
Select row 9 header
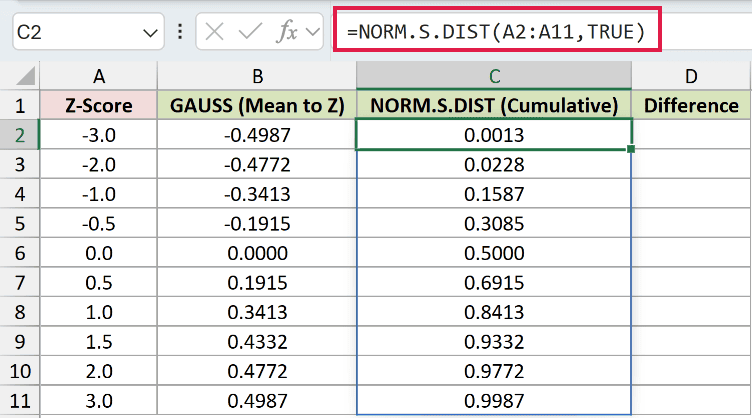click(x=20, y=342)
